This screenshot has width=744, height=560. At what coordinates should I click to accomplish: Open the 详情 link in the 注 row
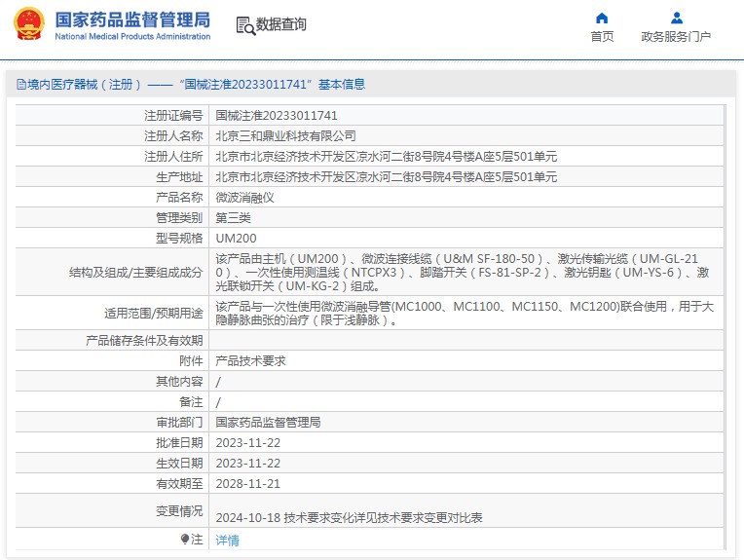(227, 541)
